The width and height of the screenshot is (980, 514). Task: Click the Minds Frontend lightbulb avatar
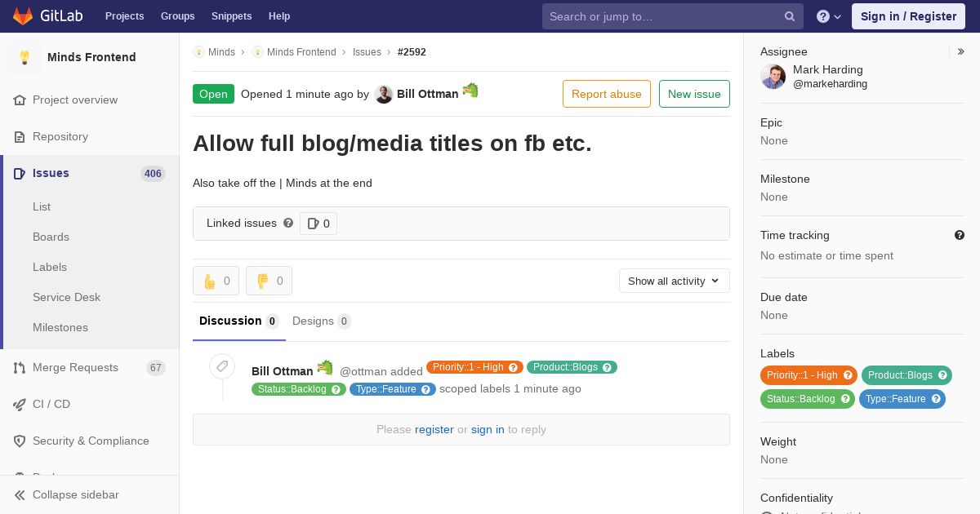coord(24,57)
